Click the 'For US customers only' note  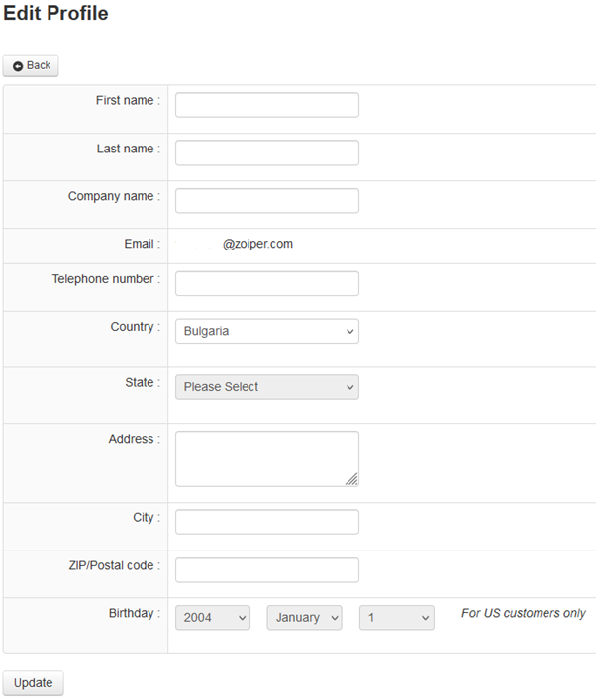tap(523, 613)
